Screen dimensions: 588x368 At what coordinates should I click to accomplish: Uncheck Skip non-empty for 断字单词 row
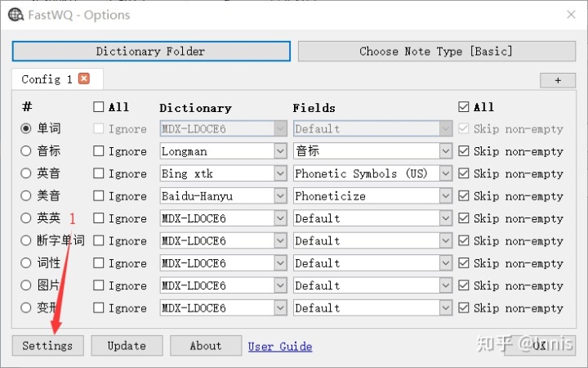tap(464, 240)
